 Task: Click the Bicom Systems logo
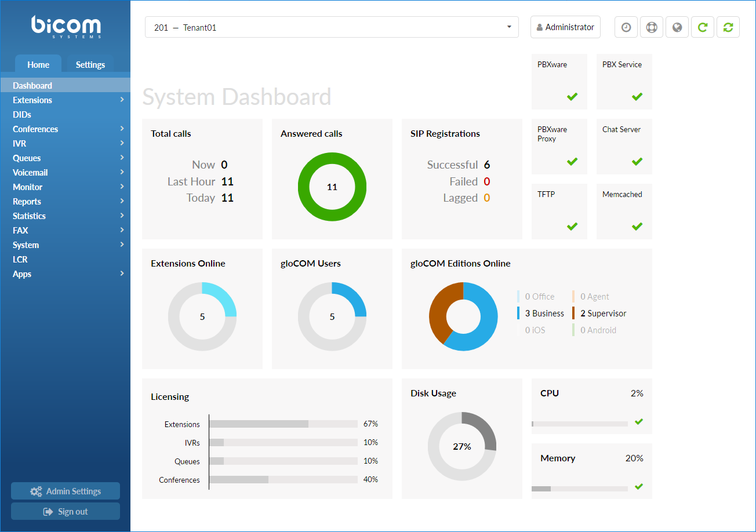click(66, 27)
